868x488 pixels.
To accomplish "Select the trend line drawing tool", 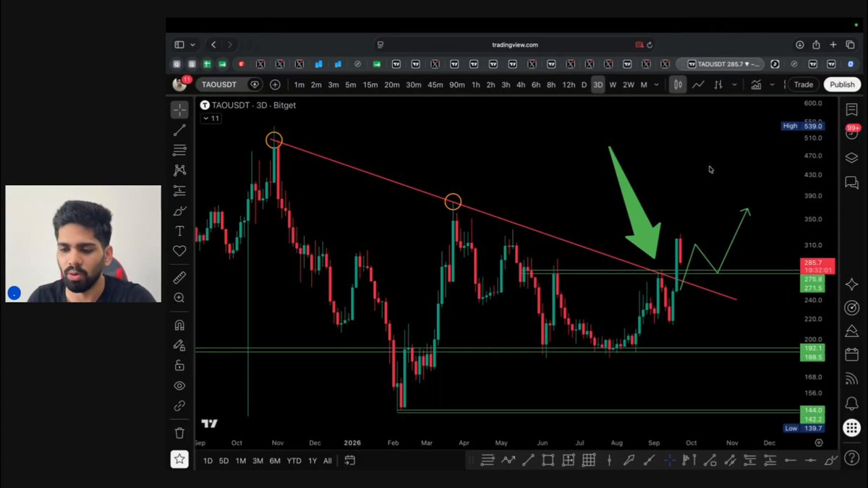I will point(179,130).
